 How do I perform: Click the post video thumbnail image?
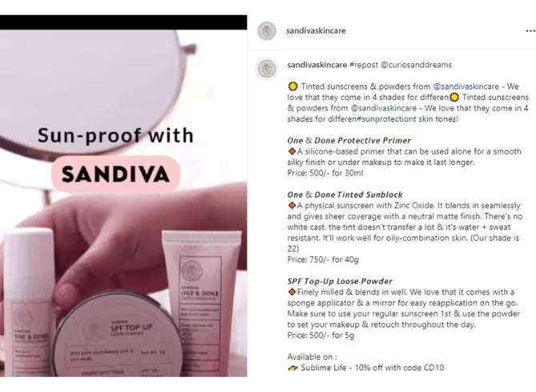tap(123, 196)
